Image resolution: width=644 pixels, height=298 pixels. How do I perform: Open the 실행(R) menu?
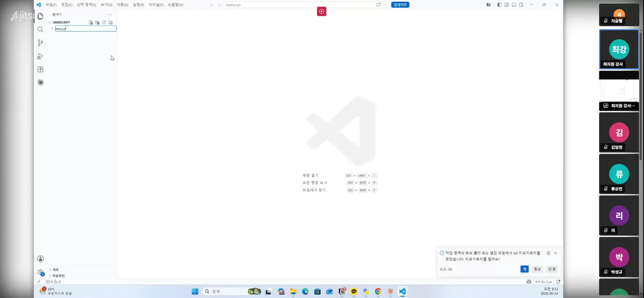coord(139,5)
